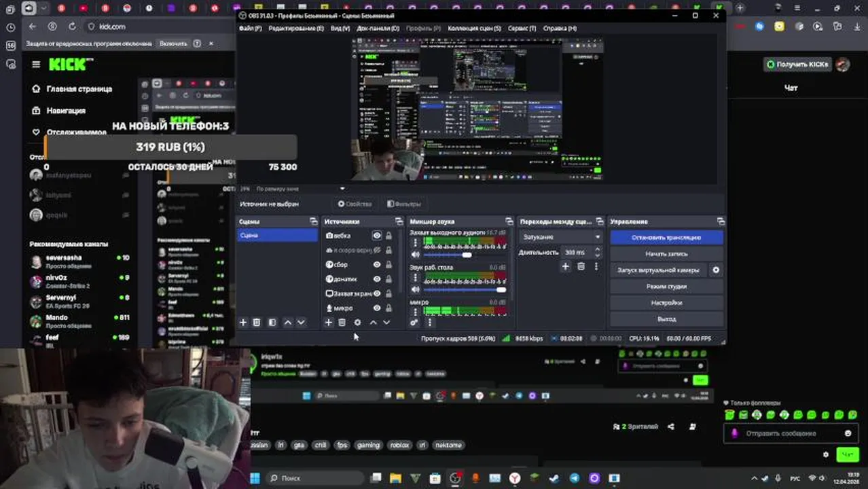Adjust the transition duration spinner arrows
Image resolution: width=868 pixels, height=489 pixels.
[x=597, y=252]
